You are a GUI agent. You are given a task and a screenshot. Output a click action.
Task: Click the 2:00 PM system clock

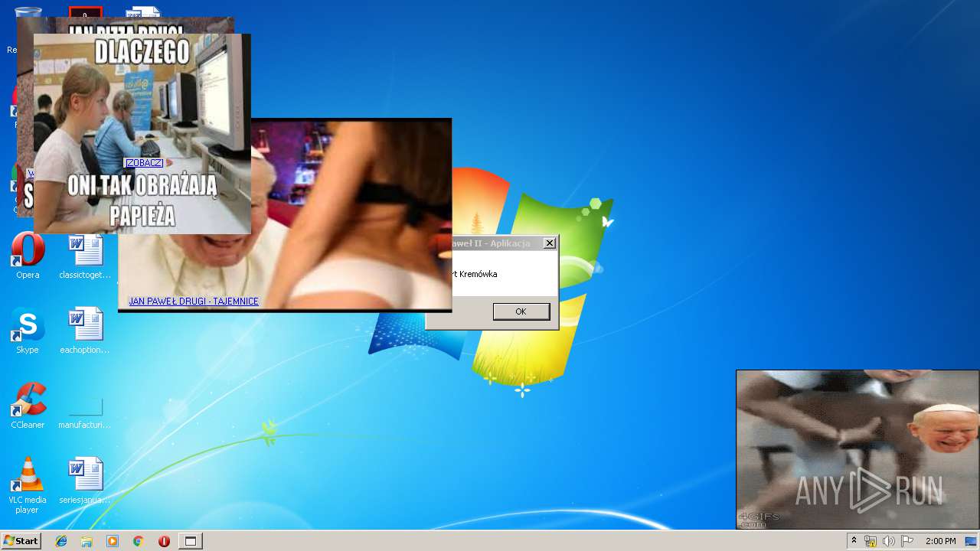point(940,541)
